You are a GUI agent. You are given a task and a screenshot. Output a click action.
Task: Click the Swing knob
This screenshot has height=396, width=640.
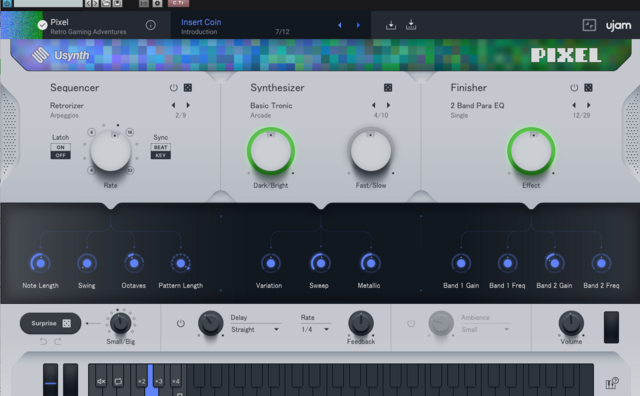tap(87, 263)
